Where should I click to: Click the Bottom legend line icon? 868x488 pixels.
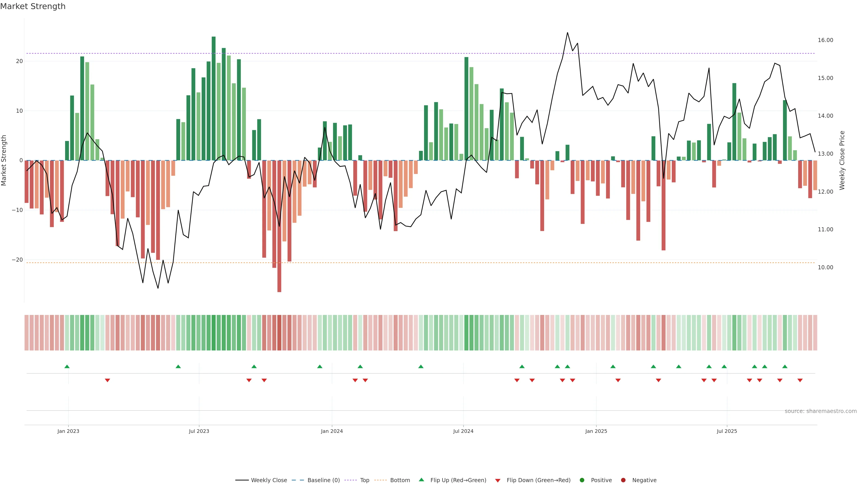[380, 480]
